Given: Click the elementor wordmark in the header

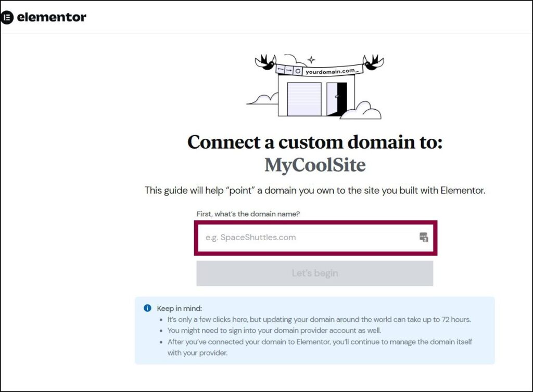Looking at the screenshot, I should coord(52,17).
